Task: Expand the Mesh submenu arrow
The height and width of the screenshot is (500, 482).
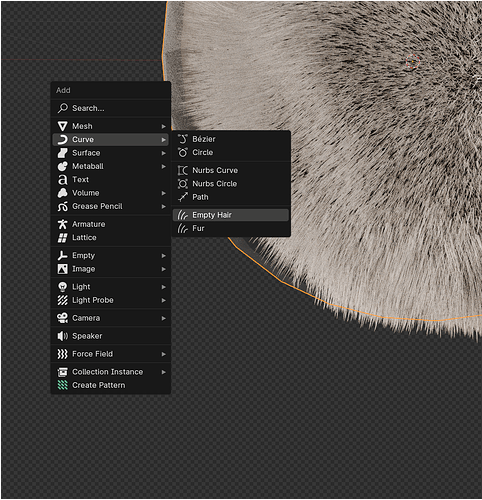Action: click(x=164, y=126)
